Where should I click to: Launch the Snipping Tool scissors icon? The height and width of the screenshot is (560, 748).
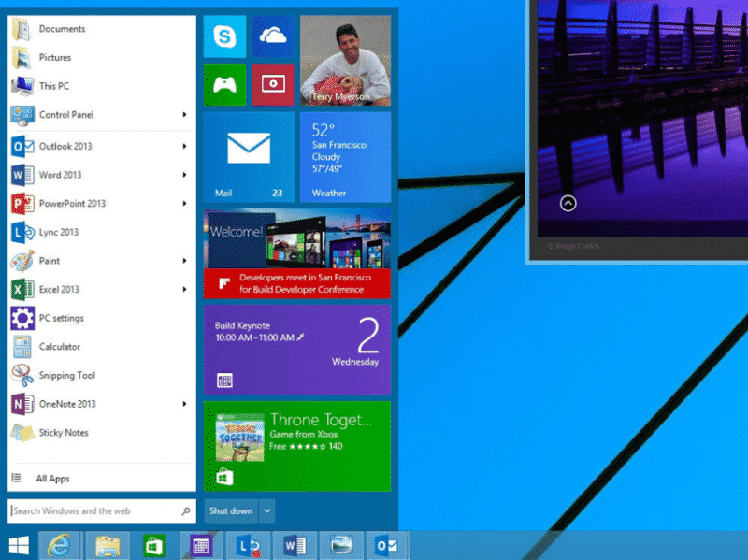coord(22,376)
